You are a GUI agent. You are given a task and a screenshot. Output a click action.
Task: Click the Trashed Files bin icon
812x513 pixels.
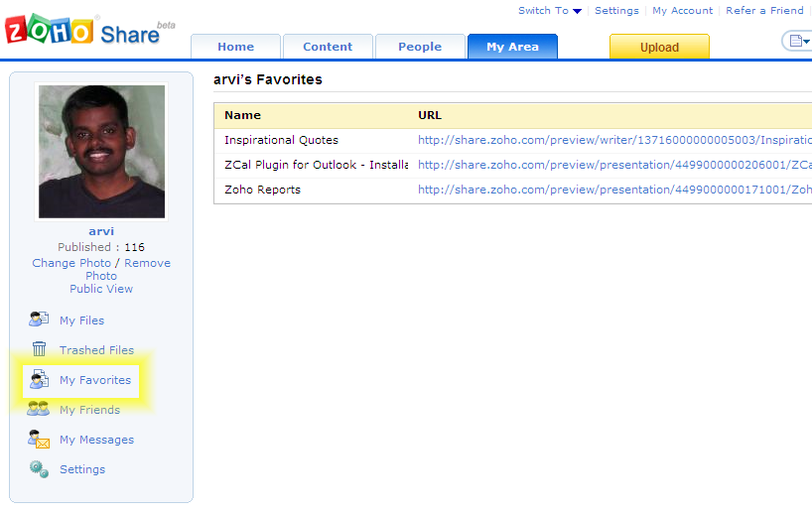39,349
